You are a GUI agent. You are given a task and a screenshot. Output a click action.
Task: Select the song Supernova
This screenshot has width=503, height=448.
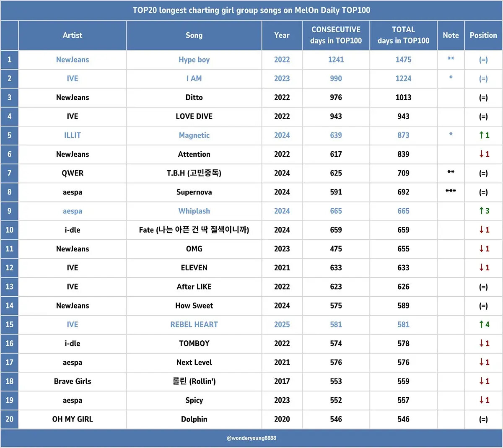coord(194,192)
